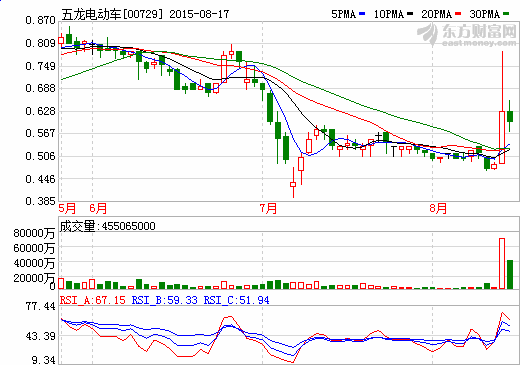The width and height of the screenshot is (520, 365).
Task: Click the RSI_C:51.94 indicator value
Action: 237,300
